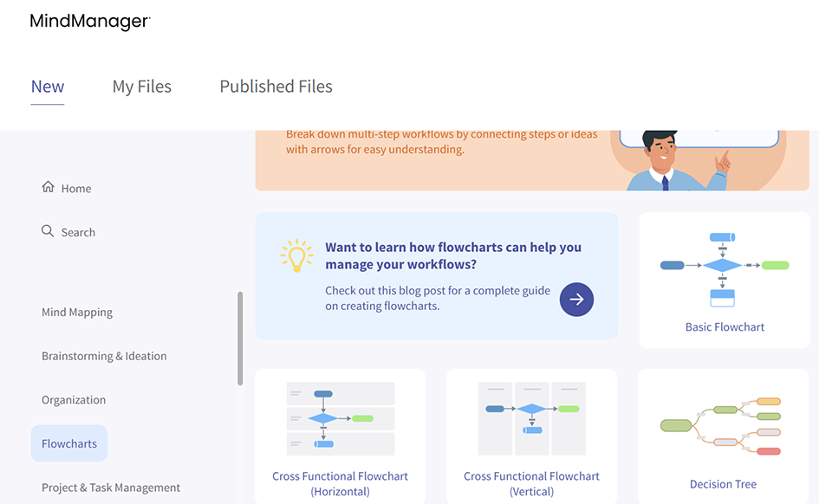
Task: Click the Home house icon in sidebar
Action: coord(49,187)
